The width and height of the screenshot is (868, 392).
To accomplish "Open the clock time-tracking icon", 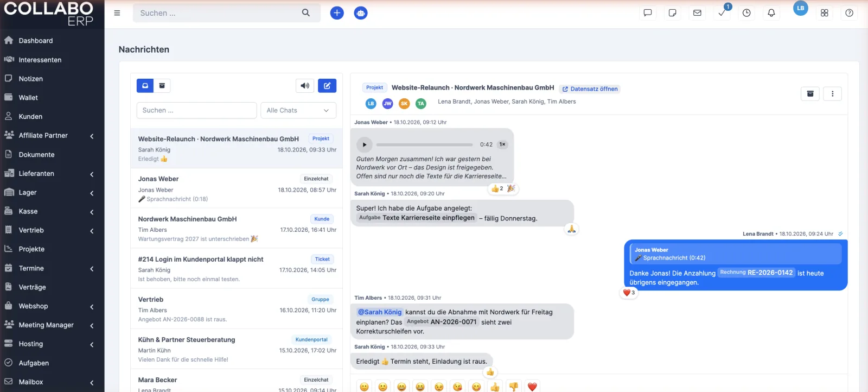I will click(x=746, y=13).
